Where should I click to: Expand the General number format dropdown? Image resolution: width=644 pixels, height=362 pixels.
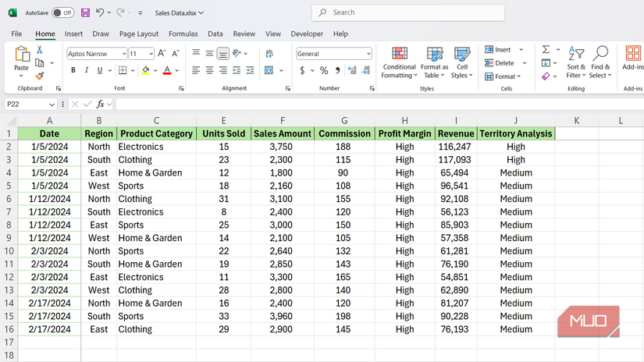(368, 54)
